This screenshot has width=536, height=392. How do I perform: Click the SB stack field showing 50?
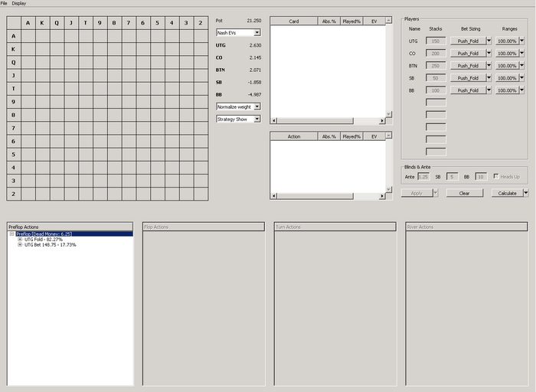pyautogui.click(x=436, y=78)
